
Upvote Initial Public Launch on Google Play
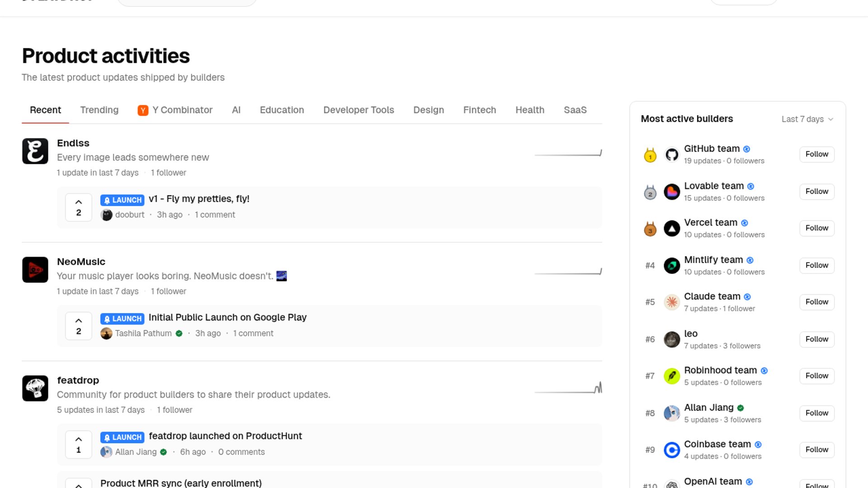point(79,326)
